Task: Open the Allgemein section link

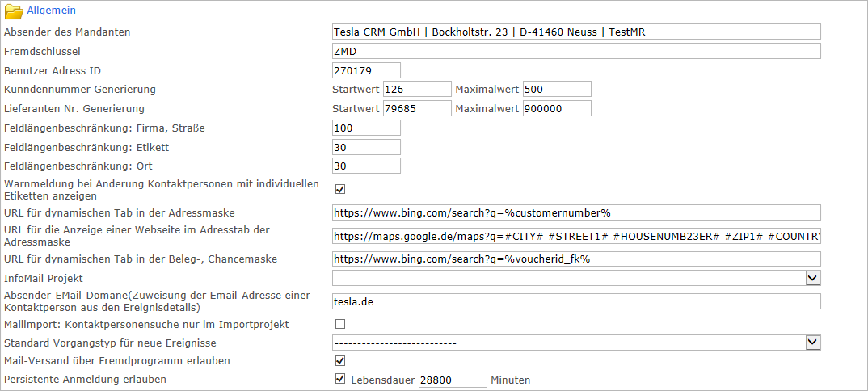Action: coord(52,11)
